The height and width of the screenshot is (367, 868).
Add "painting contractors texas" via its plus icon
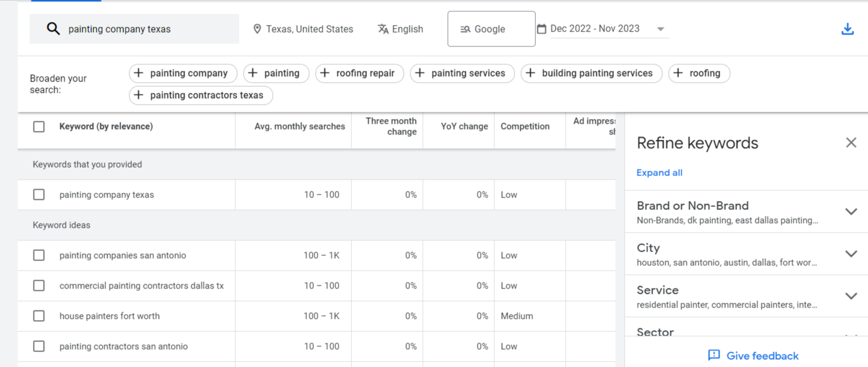(x=139, y=95)
